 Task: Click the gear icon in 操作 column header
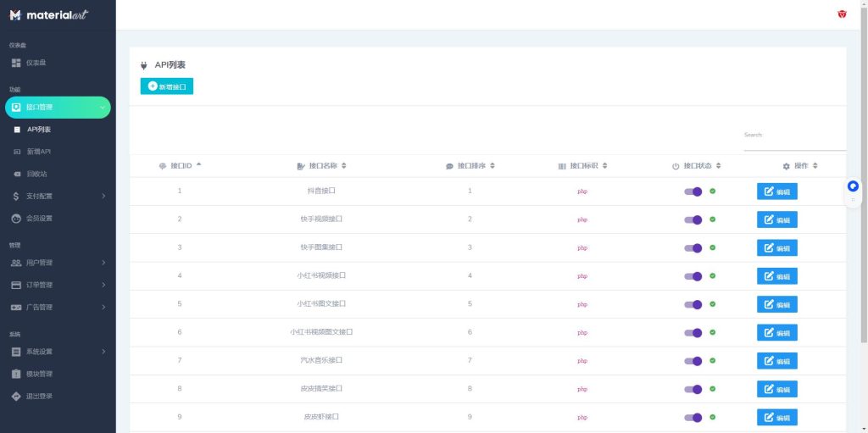point(786,166)
